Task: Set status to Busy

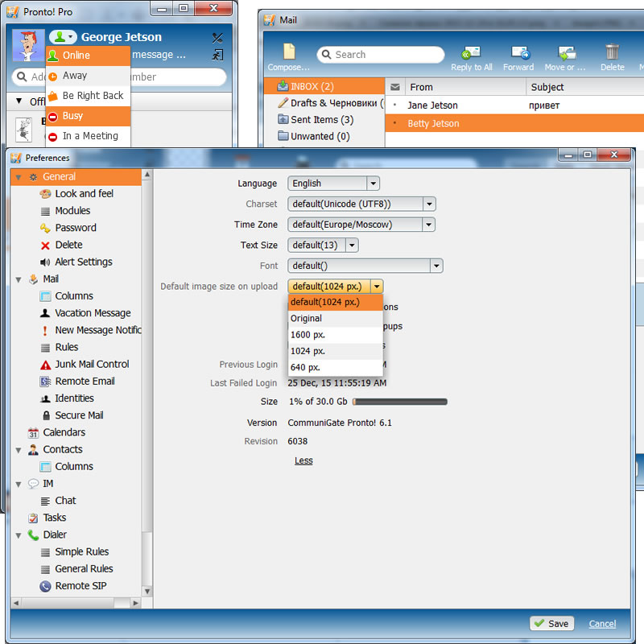Action: [x=88, y=116]
